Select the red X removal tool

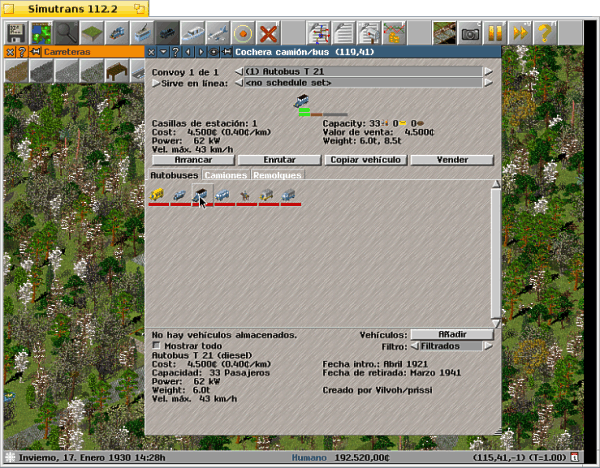(268, 33)
